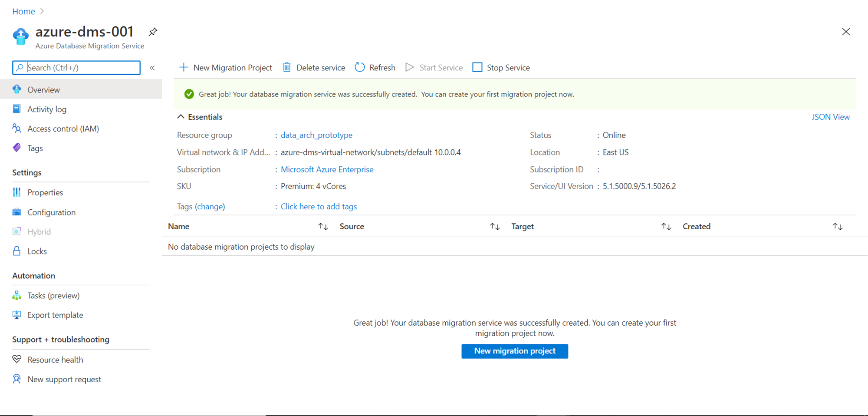This screenshot has height=416, width=868.
Task: Click Stop Service label
Action: 508,68
